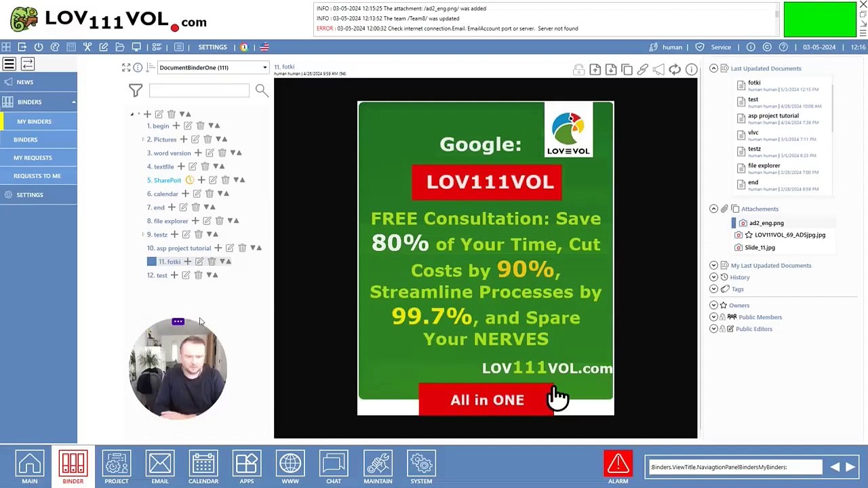The width and height of the screenshot is (868, 488).
Task: Click the add plus icon for 1. begin
Action: [176, 125]
